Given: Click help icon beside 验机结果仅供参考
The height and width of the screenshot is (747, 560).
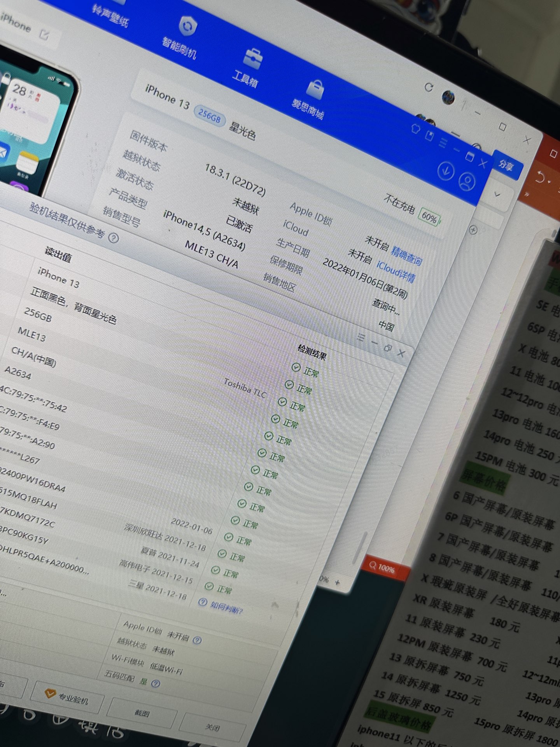Looking at the screenshot, I should click(113, 238).
